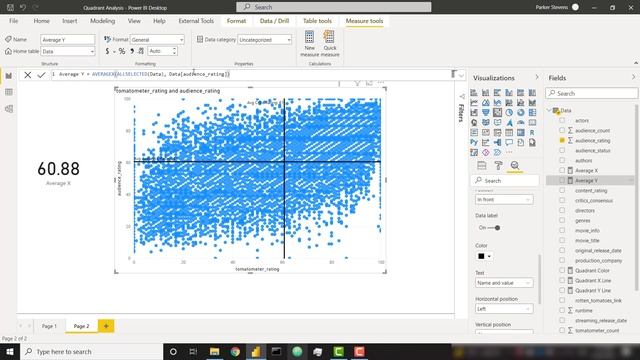Check the Average X measure checkbox
640x360 pixels.
(x=562, y=170)
